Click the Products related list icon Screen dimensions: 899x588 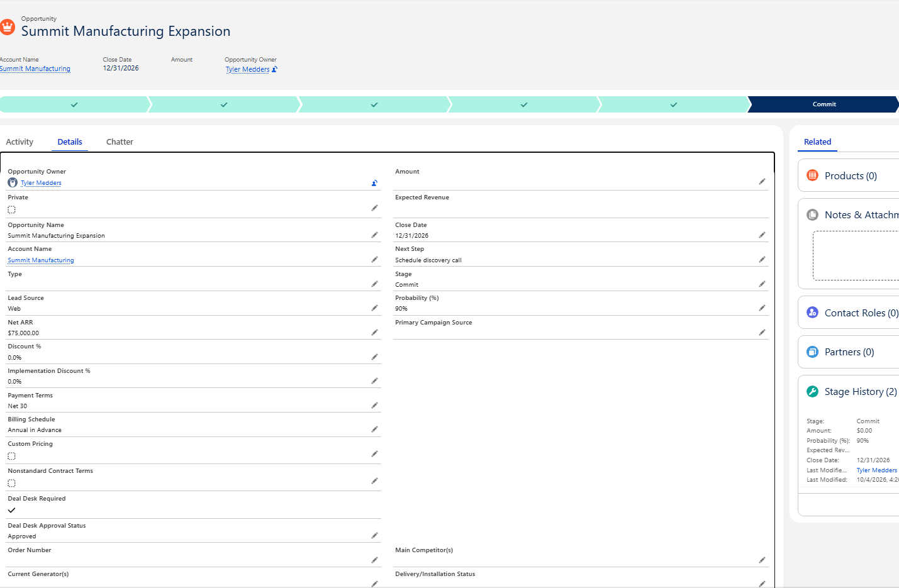click(812, 175)
